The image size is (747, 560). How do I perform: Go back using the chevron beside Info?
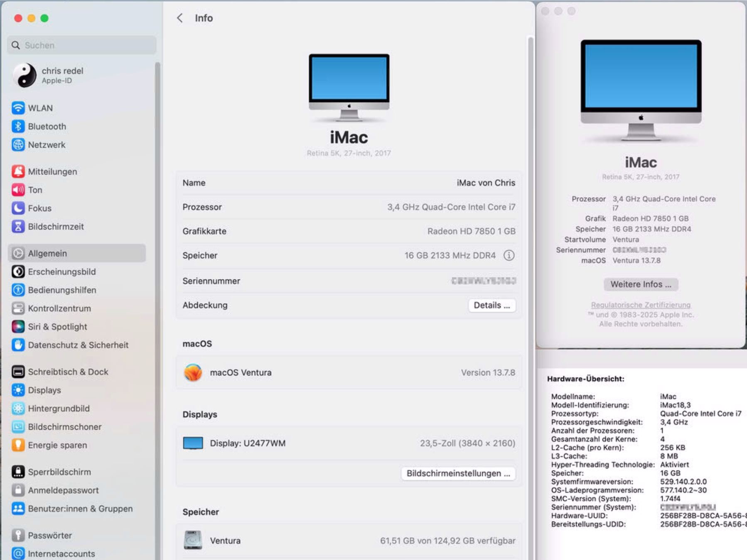pyautogui.click(x=180, y=18)
